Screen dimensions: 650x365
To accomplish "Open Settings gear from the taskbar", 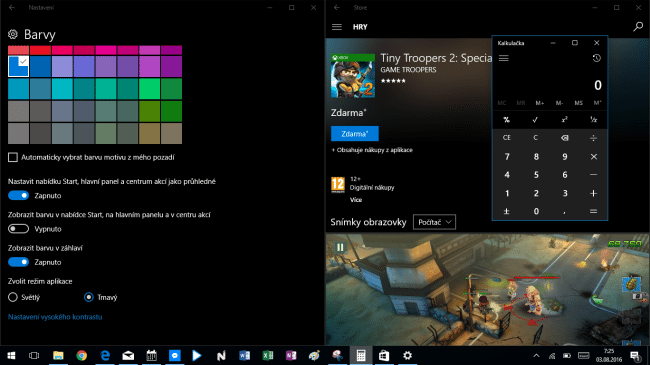I will [407, 355].
